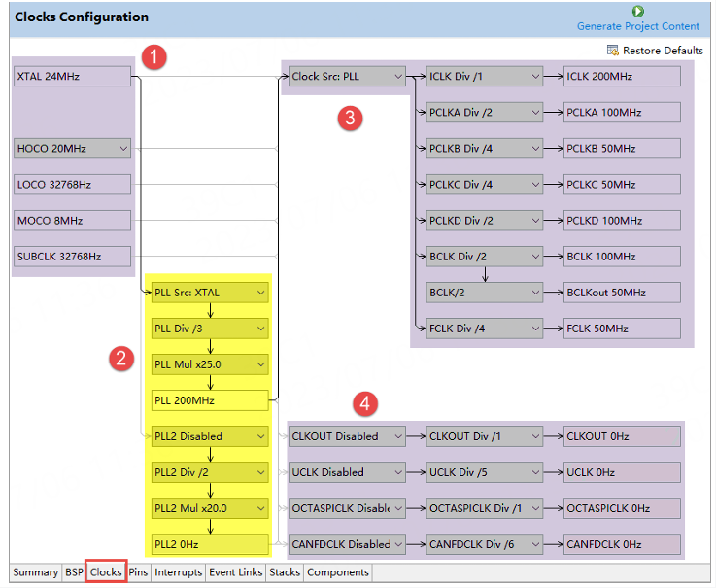Open the PLL2 Mul x20.0 dropdown
The height and width of the screenshot is (588, 716).
pos(210,508)
